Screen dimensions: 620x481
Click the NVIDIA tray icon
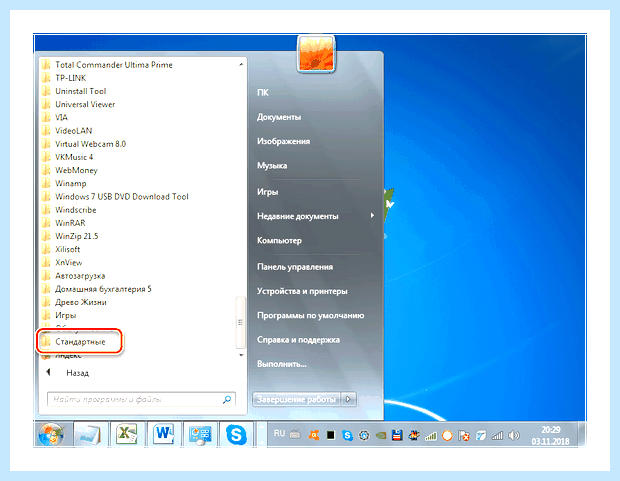pos(380,436)
